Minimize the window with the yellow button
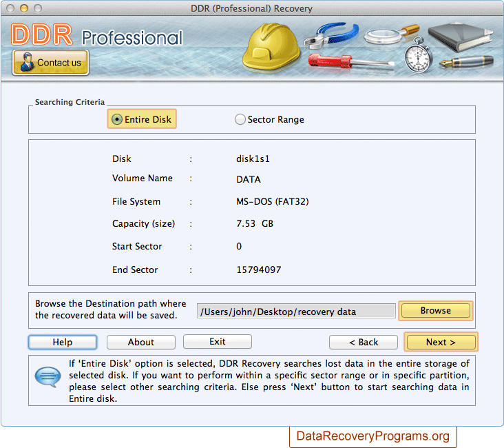 point(24,8)
